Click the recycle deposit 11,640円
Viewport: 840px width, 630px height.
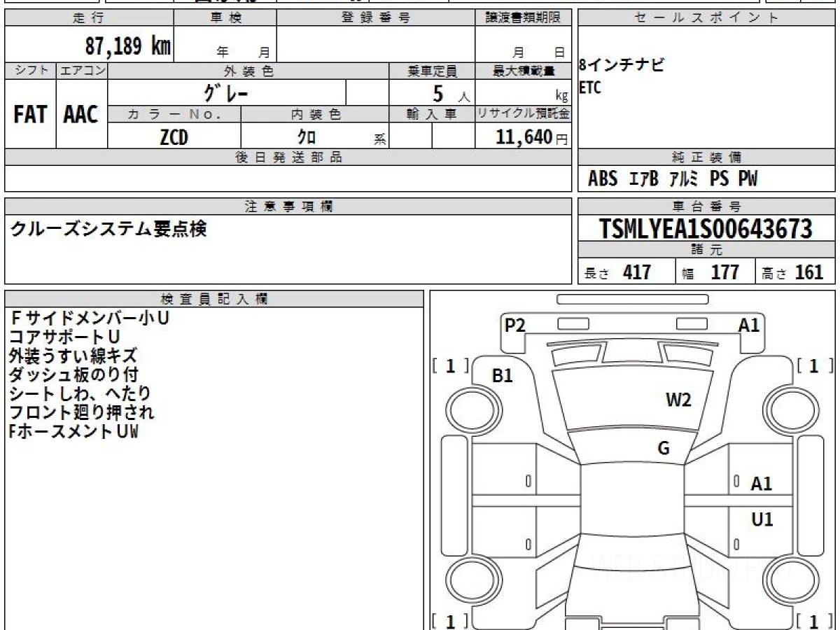click(533, 137)
